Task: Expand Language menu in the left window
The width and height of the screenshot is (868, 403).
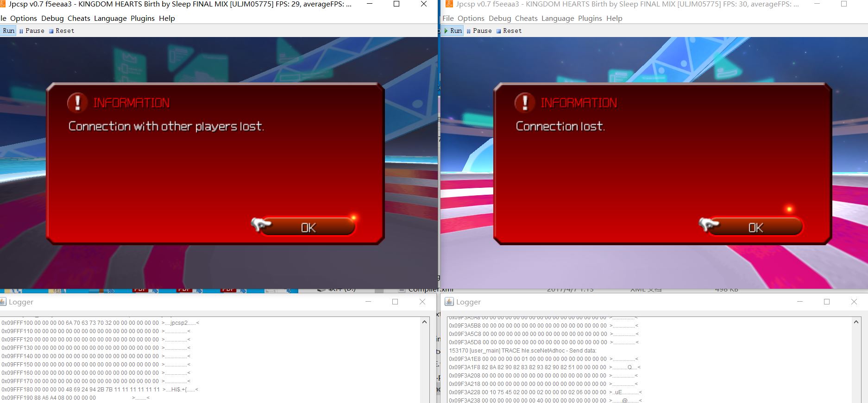Action: [110, 19]
